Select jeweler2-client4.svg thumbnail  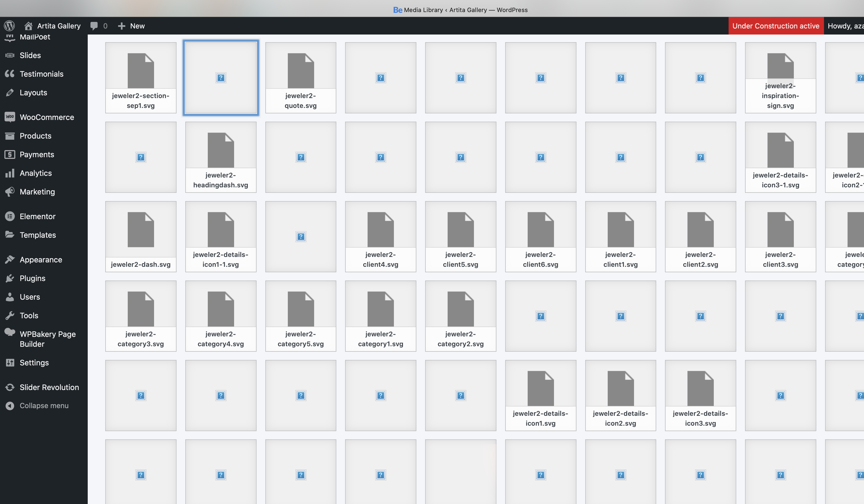[381, 236]
